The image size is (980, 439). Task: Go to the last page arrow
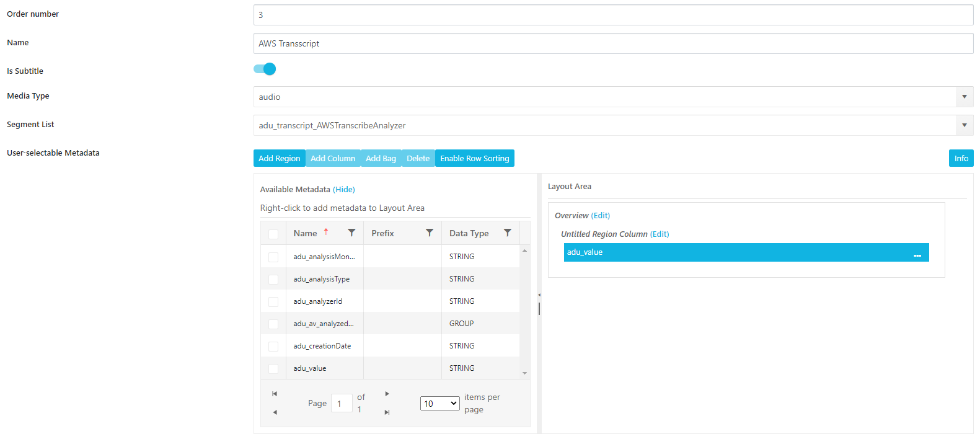tap(387, 412)
